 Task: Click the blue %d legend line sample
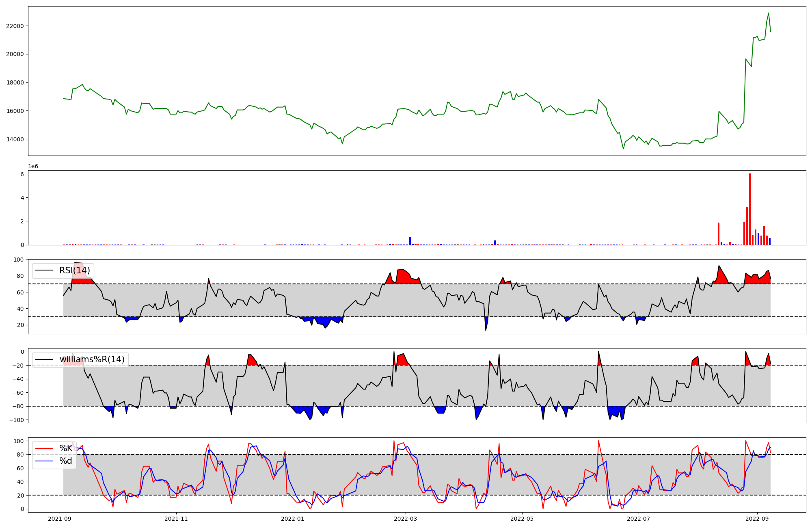tap(44, 461)
